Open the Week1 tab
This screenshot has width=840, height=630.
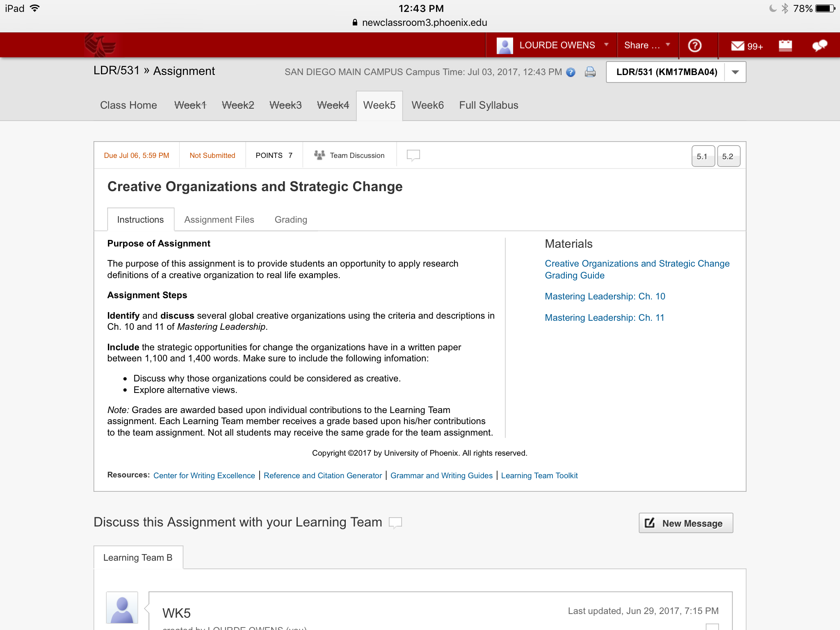(190, 105)
